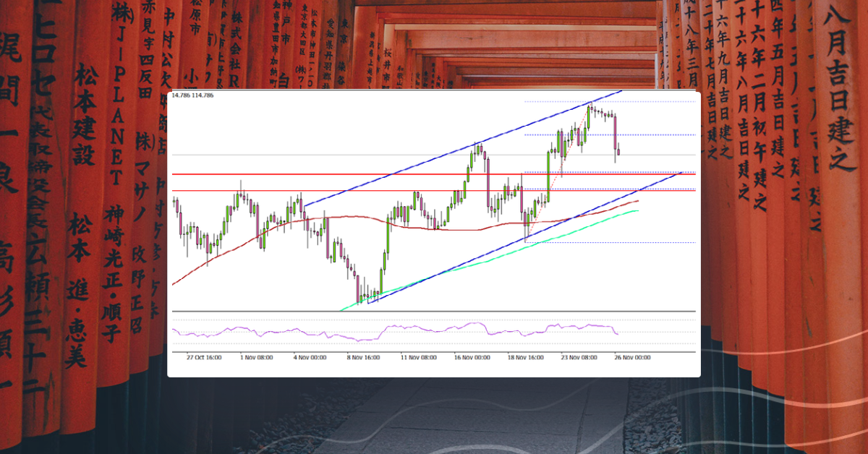Click the latest pink bearish candlestick
This screenshot has height=454, width=868.
point(616,137)
